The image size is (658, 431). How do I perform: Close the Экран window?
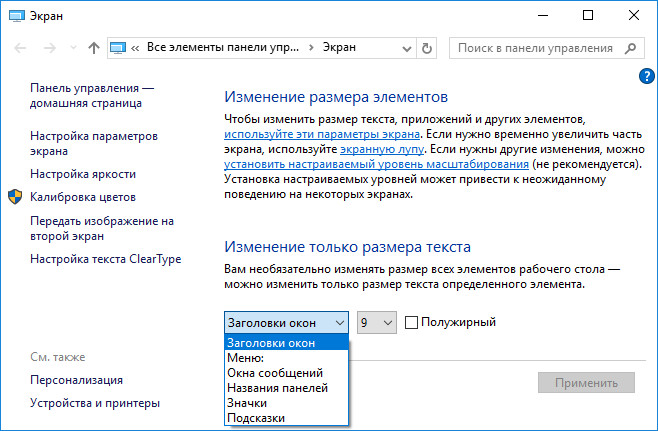[634, 16]
